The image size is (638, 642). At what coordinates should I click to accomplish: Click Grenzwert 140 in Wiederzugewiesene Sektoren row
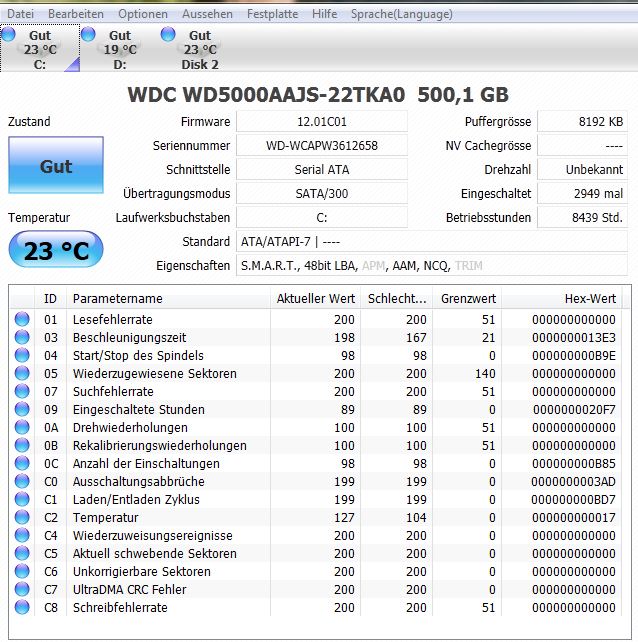click(x=485, y=373)
